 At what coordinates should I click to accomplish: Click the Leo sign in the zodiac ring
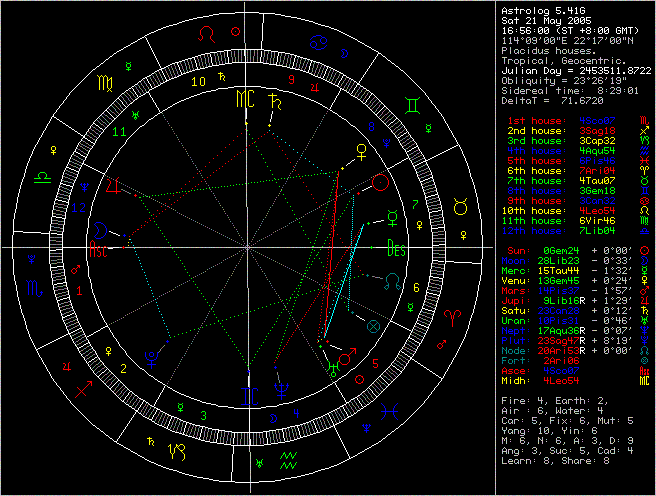205,33
